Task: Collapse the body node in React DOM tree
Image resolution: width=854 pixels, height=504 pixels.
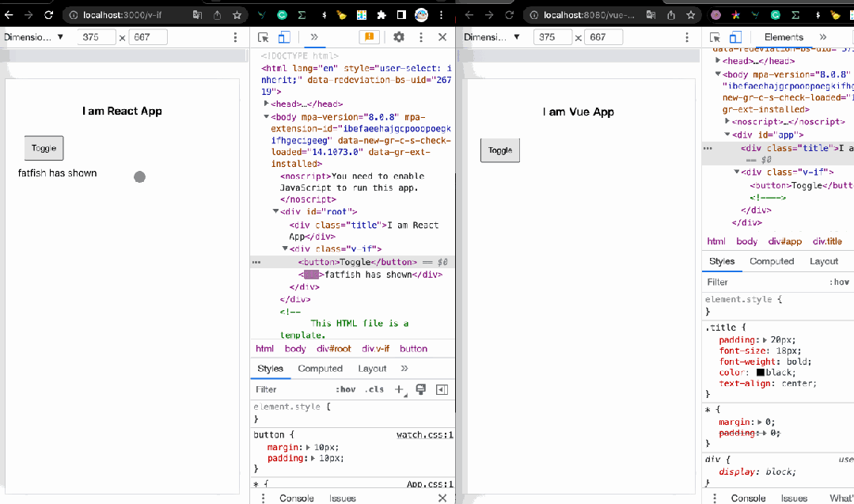Action: point(266,116)
